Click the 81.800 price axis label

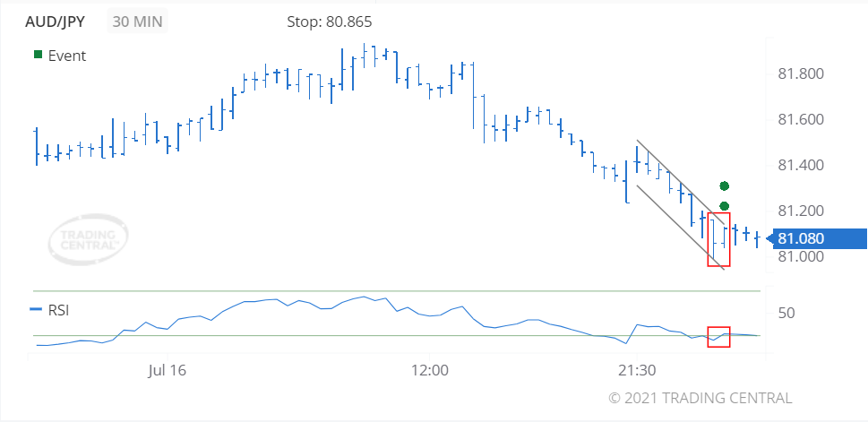(801, 74)
